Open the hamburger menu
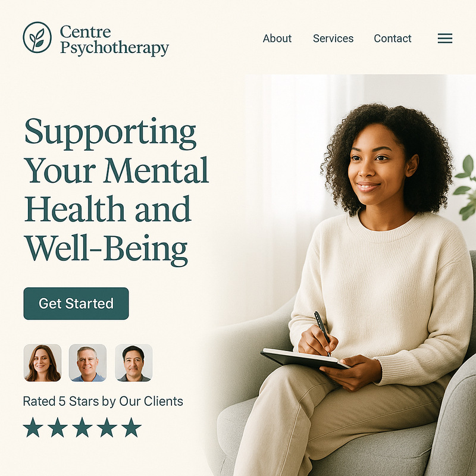The image size is (476, 476). [x=445, y=38]
